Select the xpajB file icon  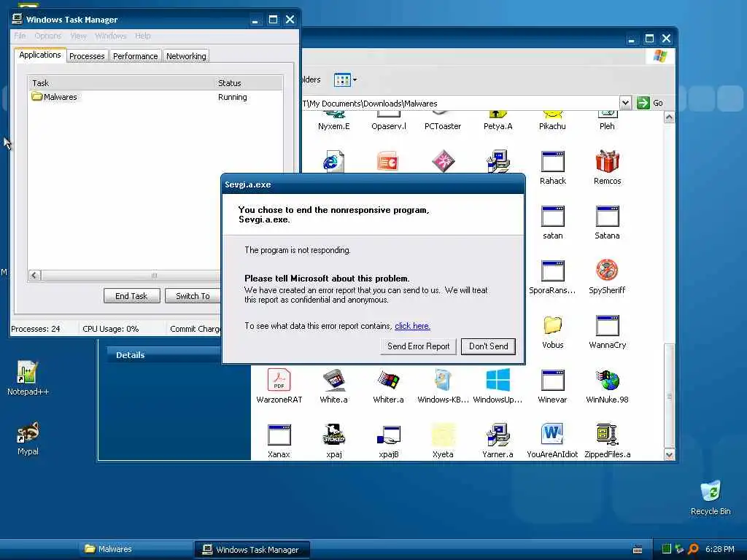coord(388,435)
